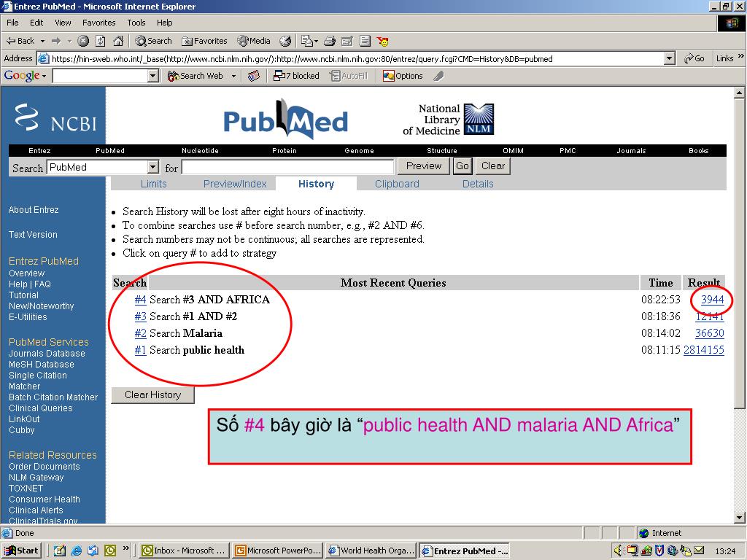Refresh the page with Refresh icon
The width and height of the screenshot is (747, 560).
[101, 41]
